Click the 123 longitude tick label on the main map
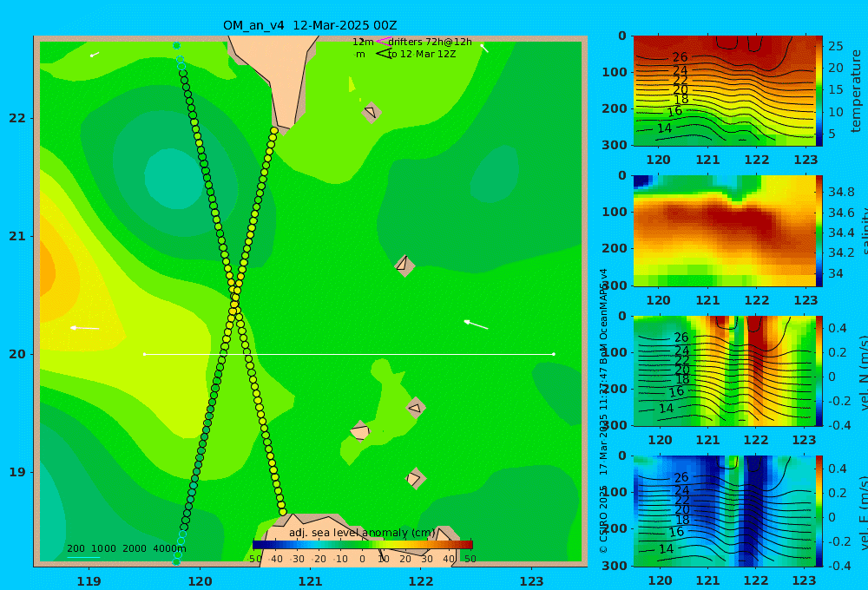Image resolution: width=868 pixels, height=590 pixels. (x=532, y=581)
